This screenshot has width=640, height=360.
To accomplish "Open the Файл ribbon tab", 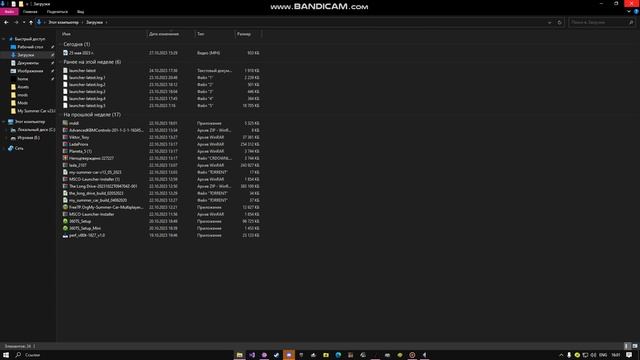I will [9, 12].
